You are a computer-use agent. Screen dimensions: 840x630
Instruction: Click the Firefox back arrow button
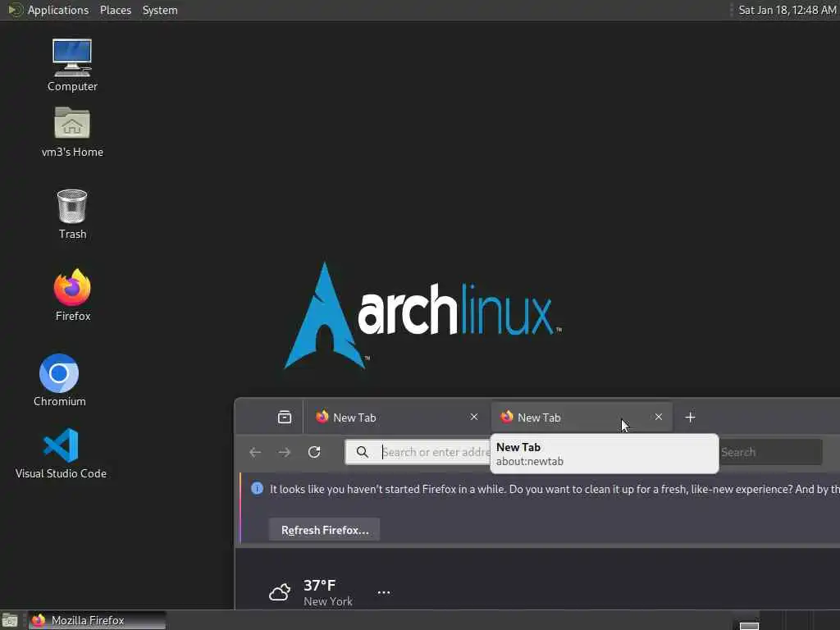[x=255, y=452]
